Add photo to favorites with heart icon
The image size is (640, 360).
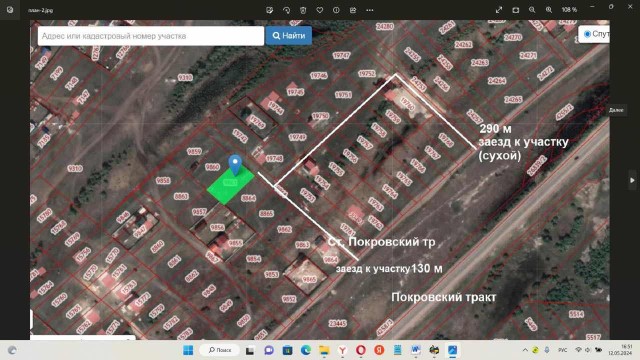coord(320,10)
